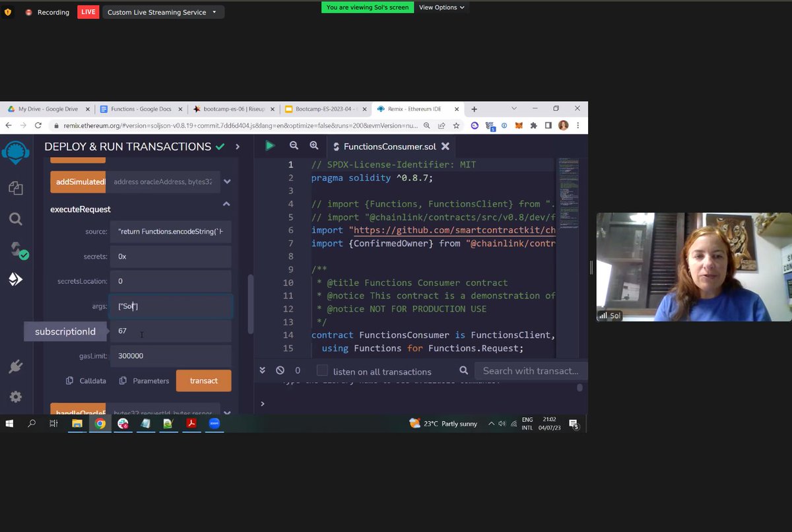Open Zoom View Options dropdown
Viewport: 792px width, 532px height.
pyautogui.click(x=442, y=7)
